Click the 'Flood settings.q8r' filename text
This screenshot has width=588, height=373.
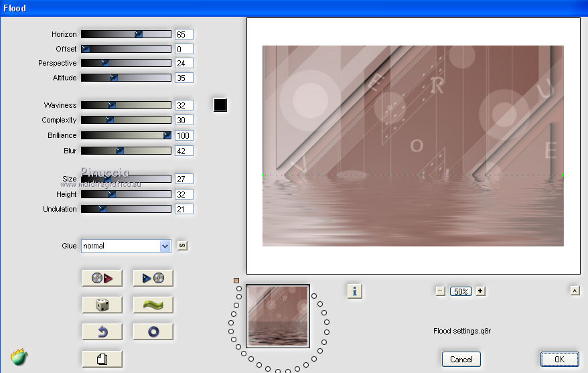point(462,331)
